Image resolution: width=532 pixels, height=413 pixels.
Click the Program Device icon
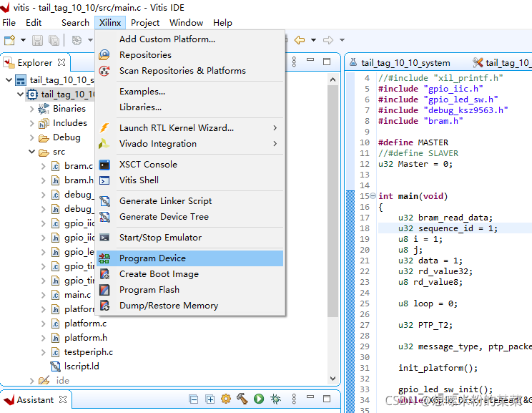[104, 258]
